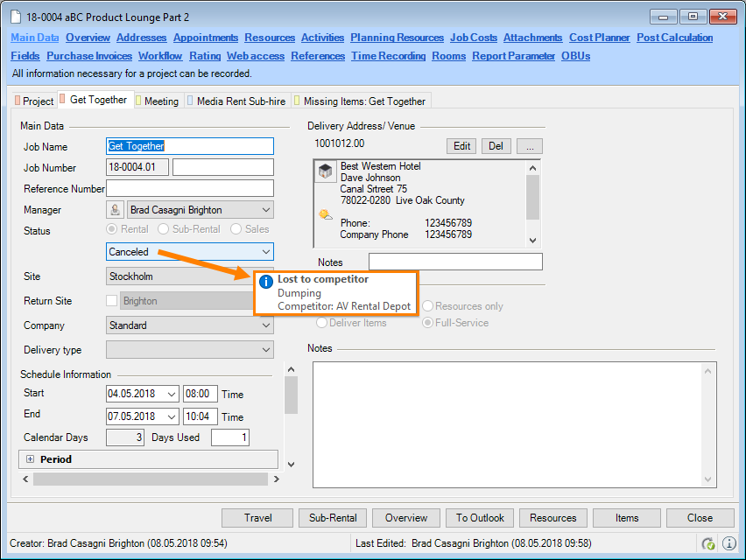The image size is (746, 560).
Task: Click the info icon in status bar
Action: point(728,543)
